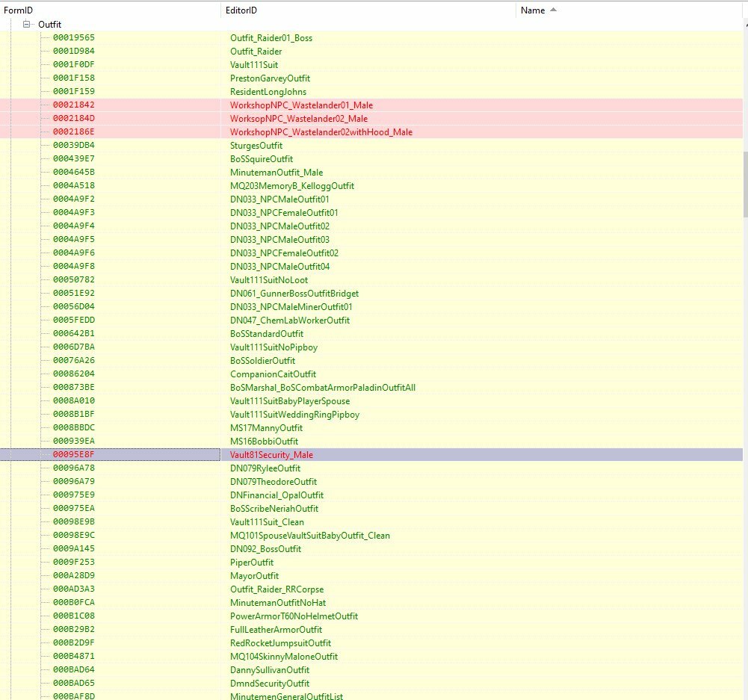This screenshot has width=748, height=700.
Task: Click FormID 0004A518
Action: tap(74, 185)
